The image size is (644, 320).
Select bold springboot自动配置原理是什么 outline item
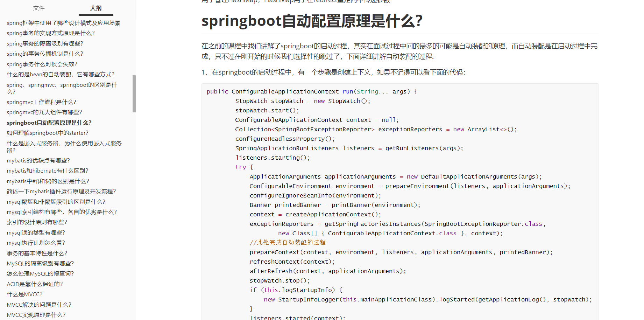click(49, 123)
